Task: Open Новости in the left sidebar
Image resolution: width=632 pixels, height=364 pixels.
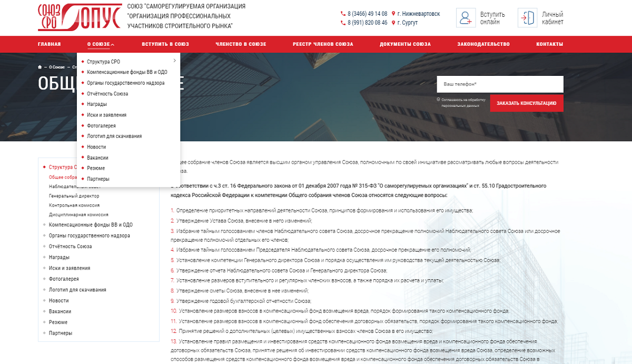Action: click(x=59, y=300)
